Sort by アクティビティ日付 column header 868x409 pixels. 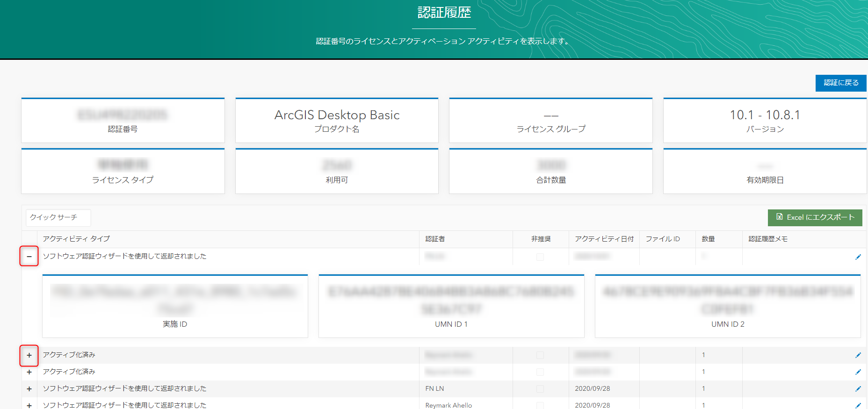pyautogui.click(x=604, y=239)
